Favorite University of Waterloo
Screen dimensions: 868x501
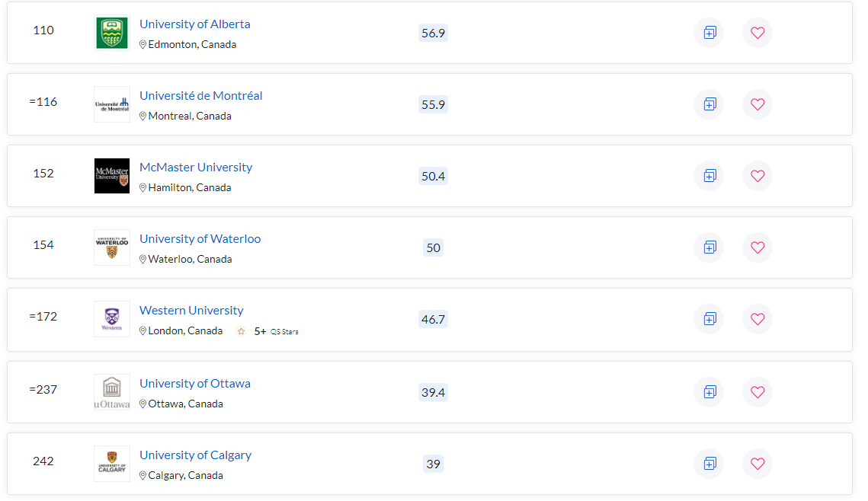[757, 247]
